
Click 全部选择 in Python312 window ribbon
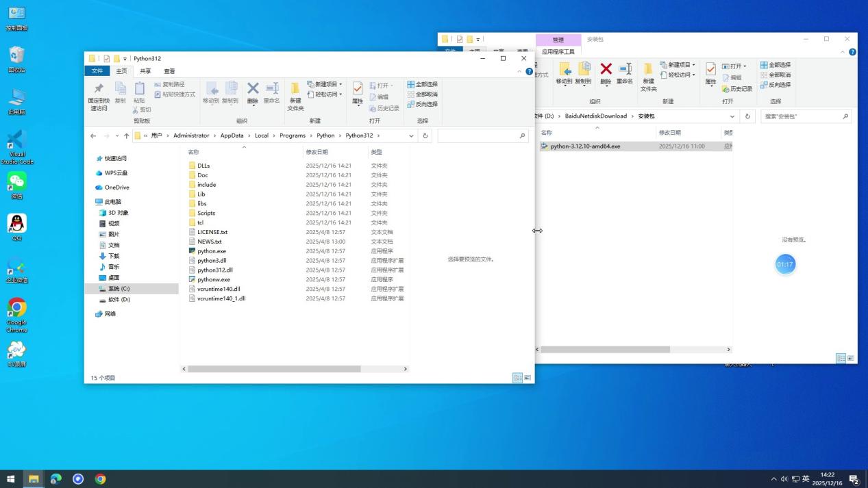pos(423,84)
